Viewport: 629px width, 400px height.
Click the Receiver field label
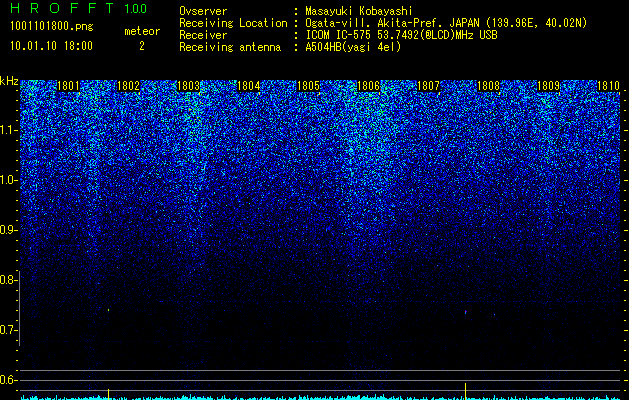point(203,35)
